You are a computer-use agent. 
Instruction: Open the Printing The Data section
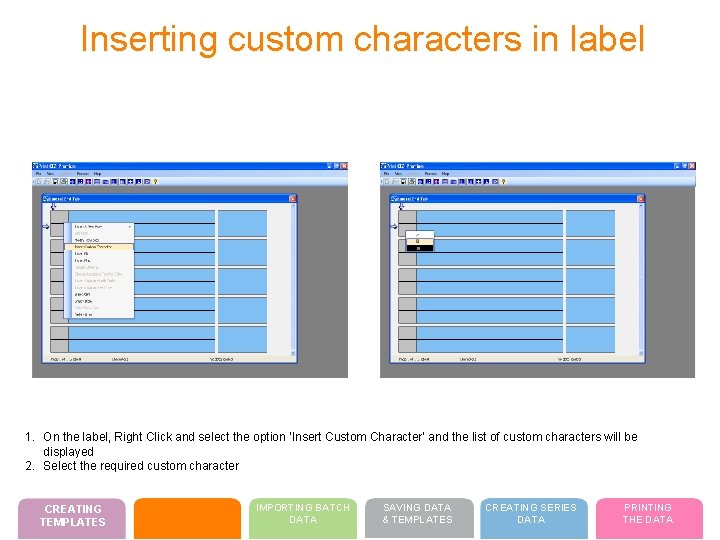(x=649, y=518)
